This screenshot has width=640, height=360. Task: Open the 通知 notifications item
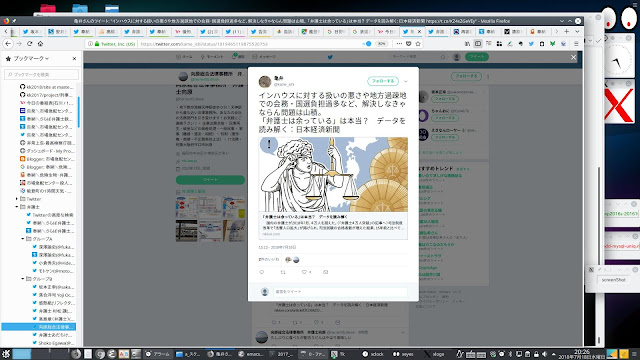click(x=238, y=57)
